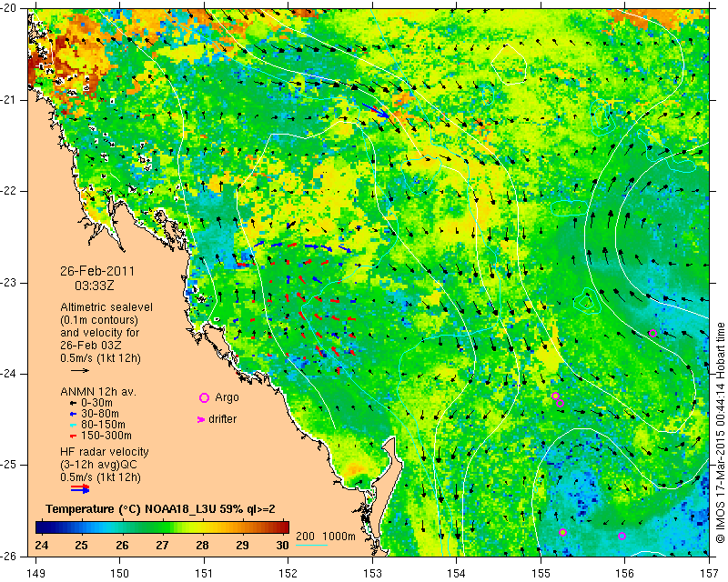Click the latitude axis label -26
This screenshot has height=582, width=728.
(x=9, y=556)
